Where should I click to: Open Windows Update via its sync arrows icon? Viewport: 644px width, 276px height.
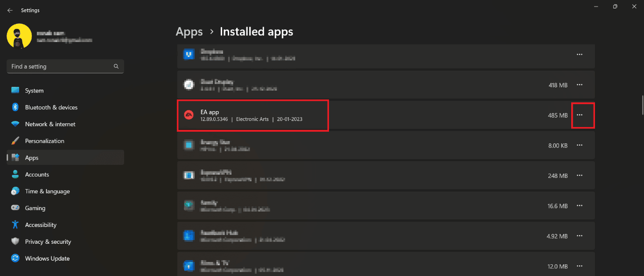click(x=15, y=258)
